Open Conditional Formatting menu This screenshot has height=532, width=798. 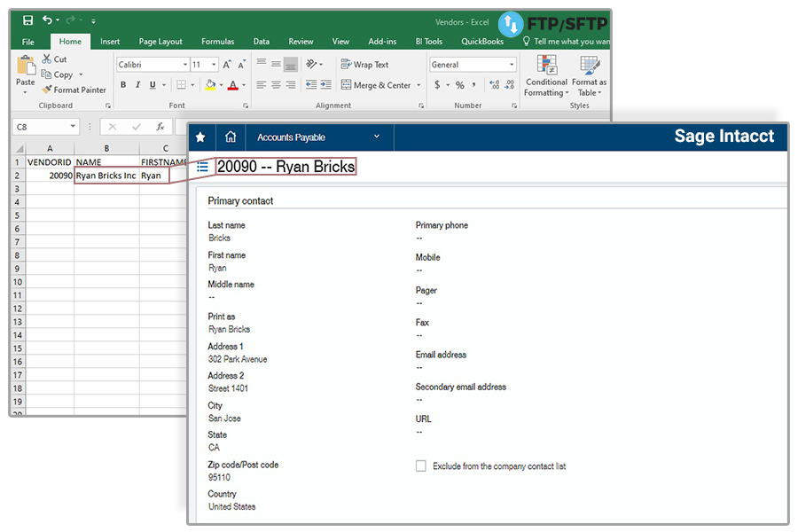click(x=546, y=76)
